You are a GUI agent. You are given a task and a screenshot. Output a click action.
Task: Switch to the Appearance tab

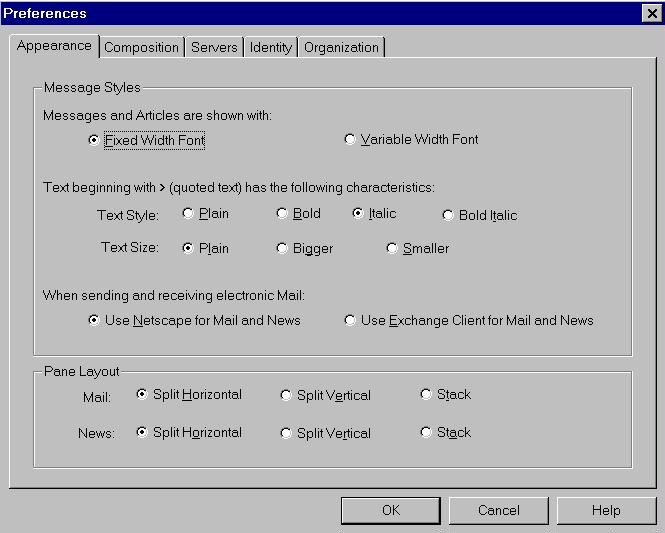54,46
